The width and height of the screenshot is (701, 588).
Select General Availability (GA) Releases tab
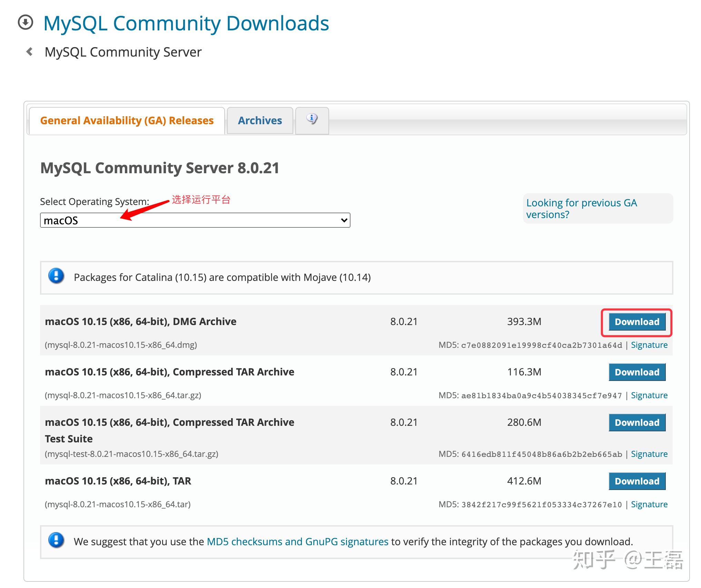[x=127, y=120]
